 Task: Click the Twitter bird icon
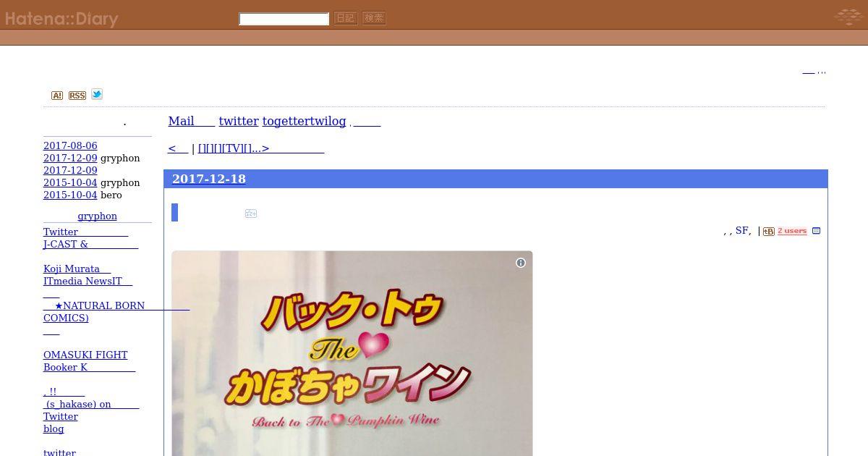[97, 94]
